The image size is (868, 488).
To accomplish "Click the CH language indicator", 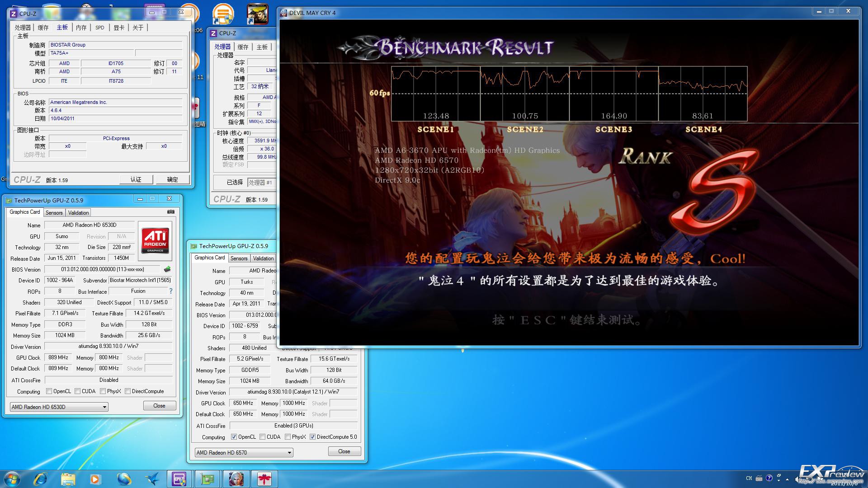I will tap(749, 478).
